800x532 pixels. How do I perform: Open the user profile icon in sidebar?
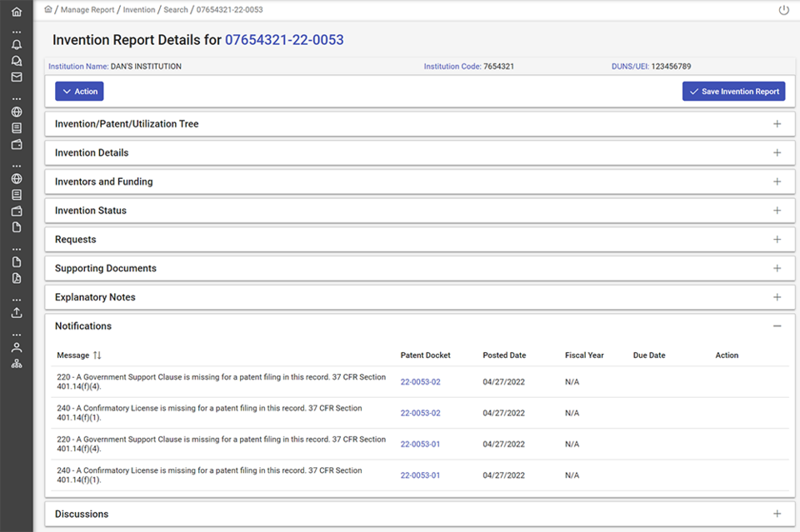click(x=16, y=347)
